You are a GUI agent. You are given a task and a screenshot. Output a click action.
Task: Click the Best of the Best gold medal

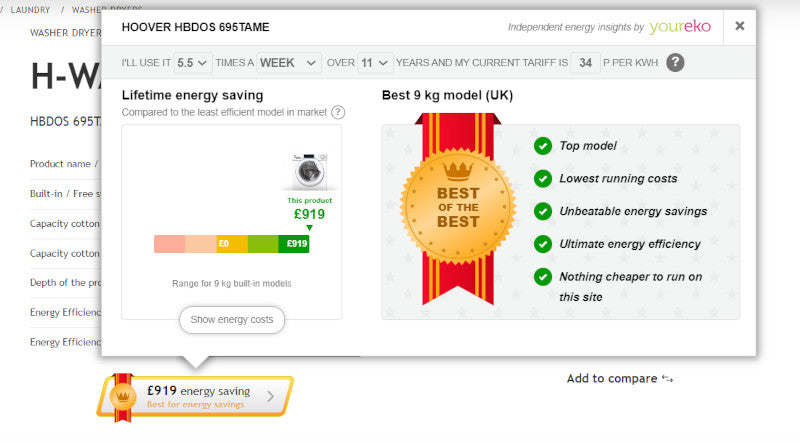[x=457, y=206]
